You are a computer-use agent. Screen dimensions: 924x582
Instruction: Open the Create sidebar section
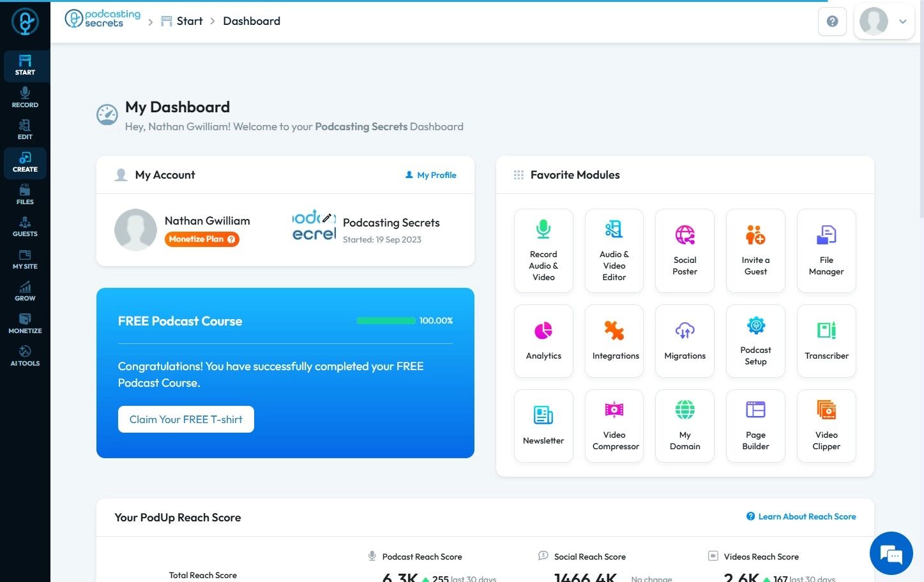[25, 162]
